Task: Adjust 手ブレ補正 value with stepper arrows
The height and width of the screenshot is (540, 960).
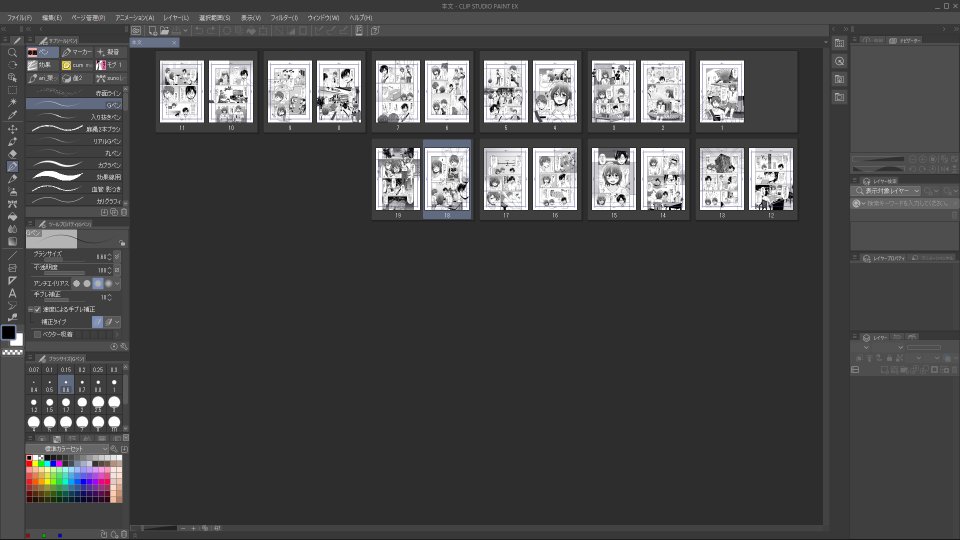Action: click(x=110, y=297)
